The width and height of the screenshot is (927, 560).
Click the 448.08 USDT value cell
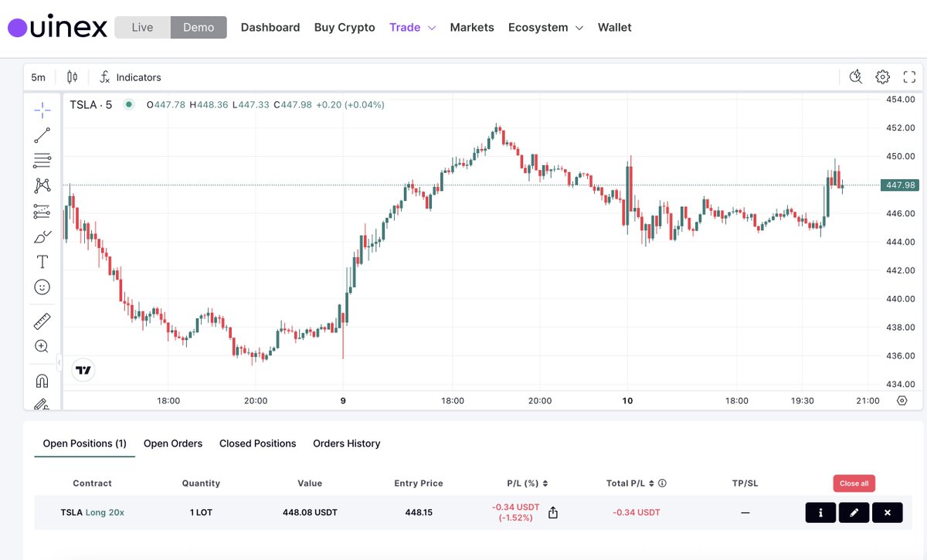click(x=310, y=512)
